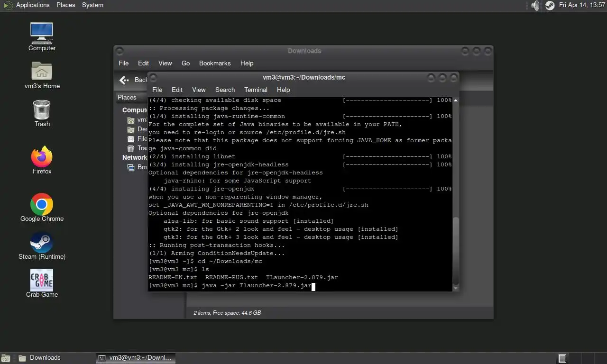Click the date and time clock
This screenshot has height=364, width=607.
[x=582, y=5]
